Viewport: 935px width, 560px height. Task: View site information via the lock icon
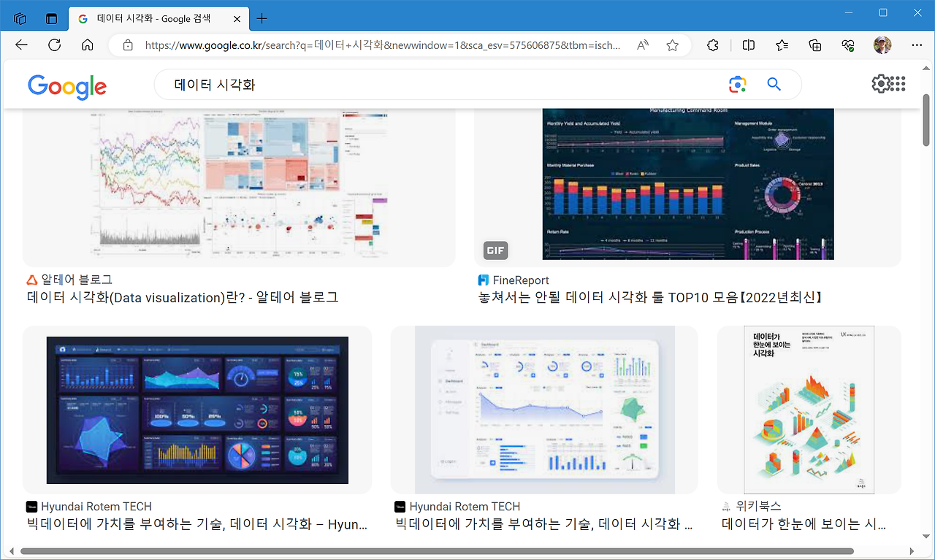128,45
